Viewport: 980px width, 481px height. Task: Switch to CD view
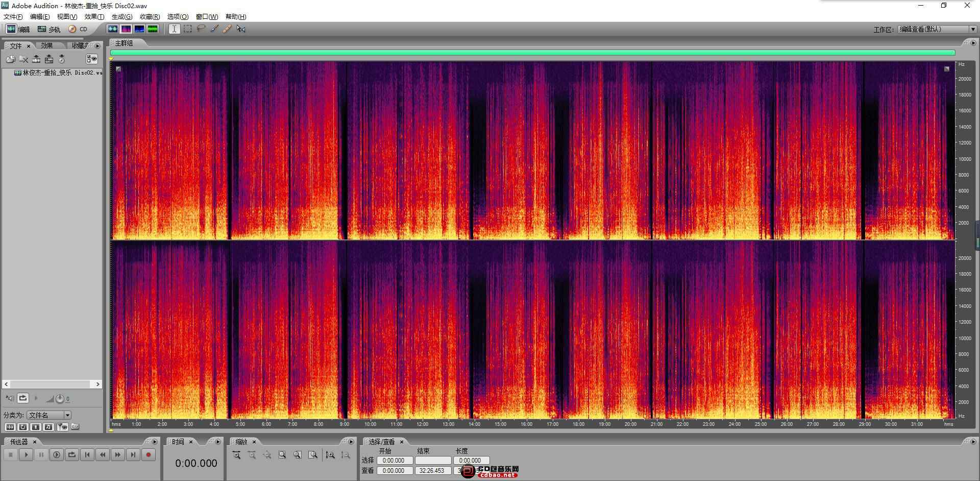point(78,29)
